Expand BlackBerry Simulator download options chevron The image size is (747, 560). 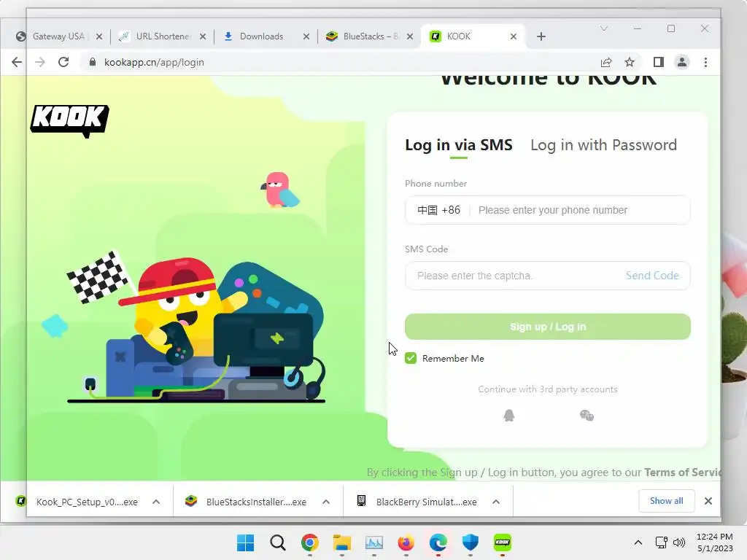tap(496, 502)
